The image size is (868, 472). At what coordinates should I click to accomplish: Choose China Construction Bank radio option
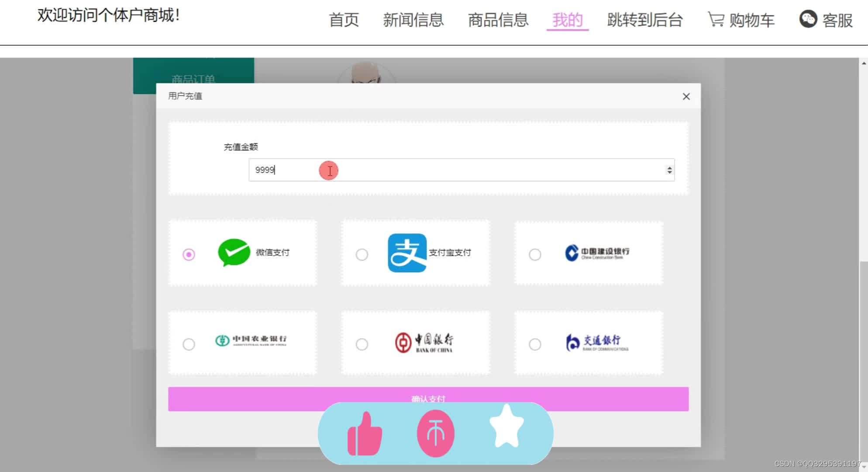(x=535, y=254)
